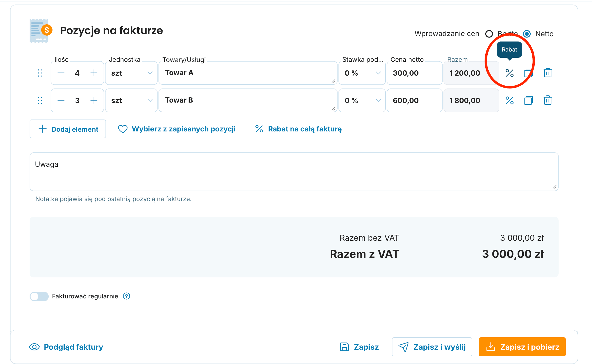Open tax rate dropdown for Towar A
This screenshot has width=592, height=364.
point(362,73)
